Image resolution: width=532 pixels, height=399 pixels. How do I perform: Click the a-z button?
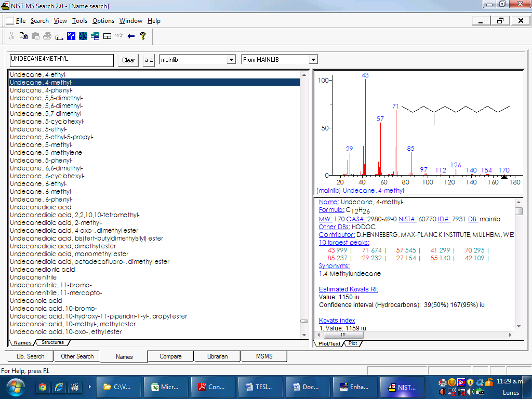pos(149,60)
